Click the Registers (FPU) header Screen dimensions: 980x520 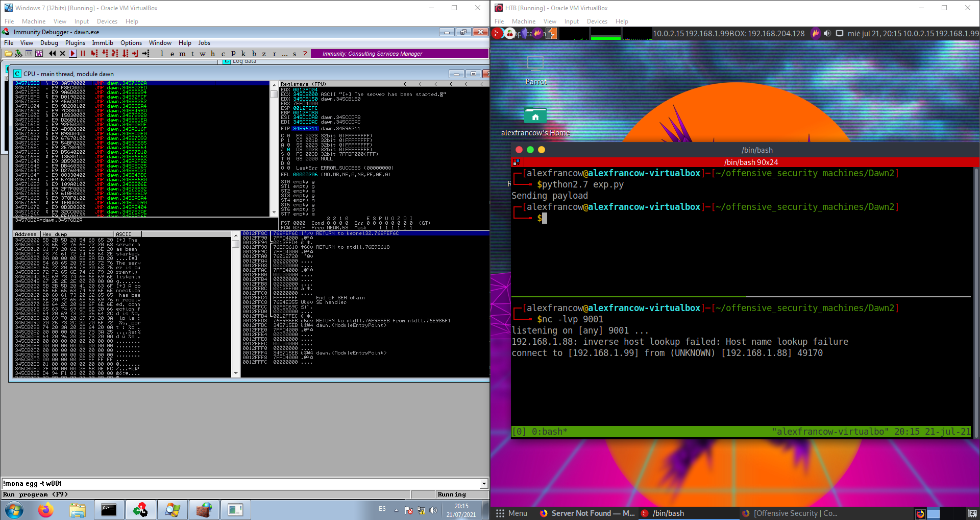coord(303,84)
